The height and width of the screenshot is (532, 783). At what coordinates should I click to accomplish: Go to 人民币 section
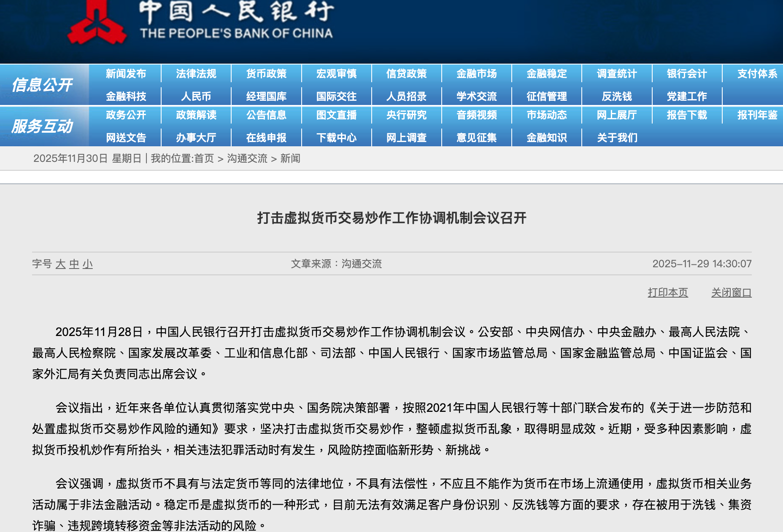pos(196,96)
